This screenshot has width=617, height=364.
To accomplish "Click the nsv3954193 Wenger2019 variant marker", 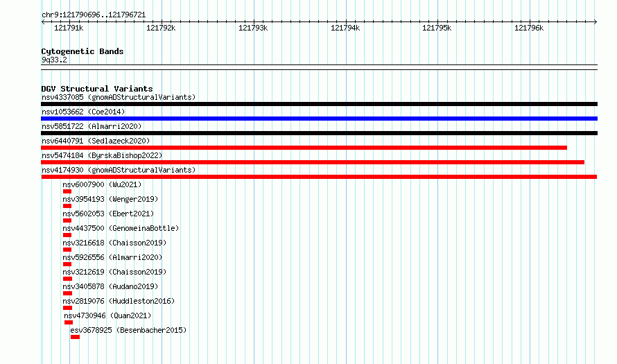I will click(67, 206).
